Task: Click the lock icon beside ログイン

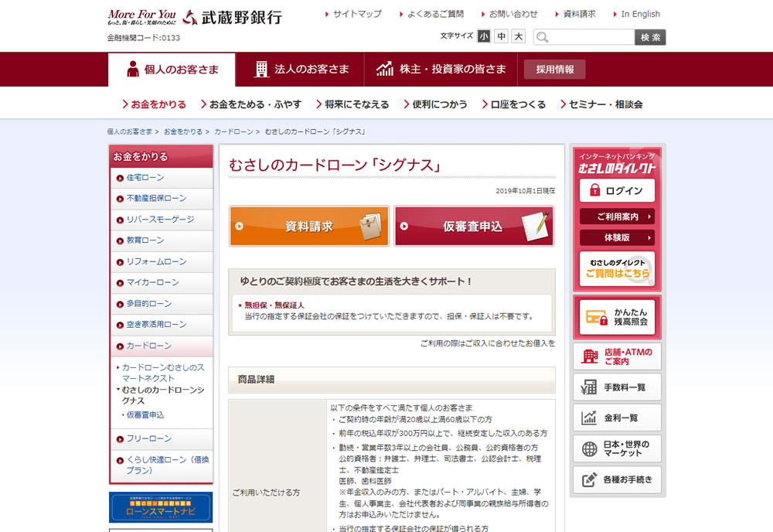Action: tap(595, 190)
